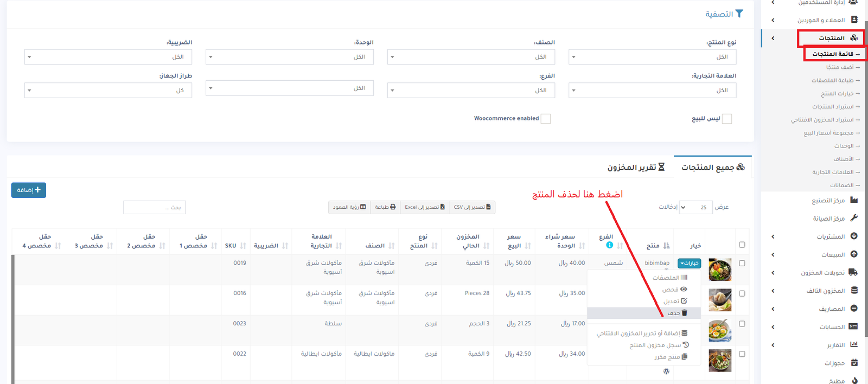Click in the بحث search field
This screenshot has width=868, height=384.
155,207
